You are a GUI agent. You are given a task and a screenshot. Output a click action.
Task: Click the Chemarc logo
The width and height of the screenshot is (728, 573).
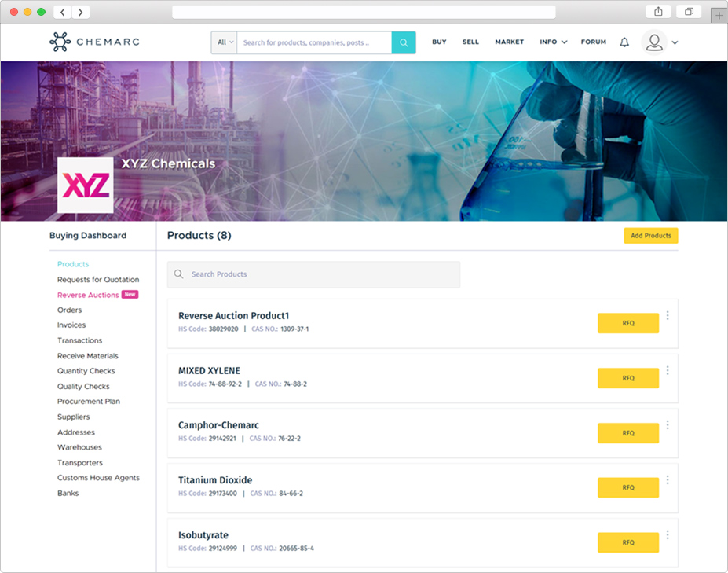click(94, 42)
